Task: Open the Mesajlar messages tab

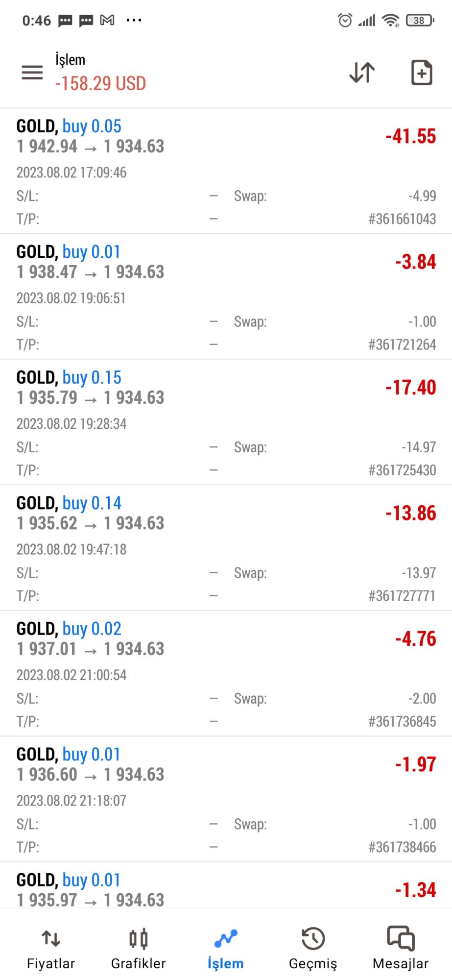Action: (401, 949)
